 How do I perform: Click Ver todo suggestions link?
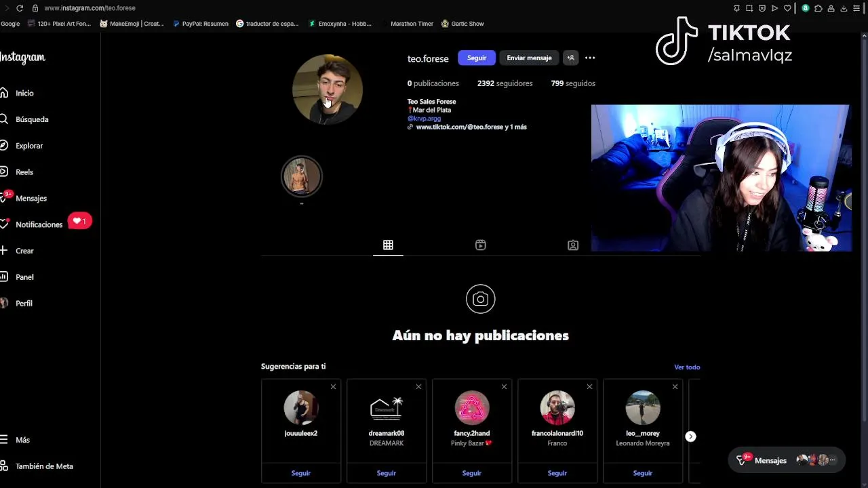click(687, 367)
